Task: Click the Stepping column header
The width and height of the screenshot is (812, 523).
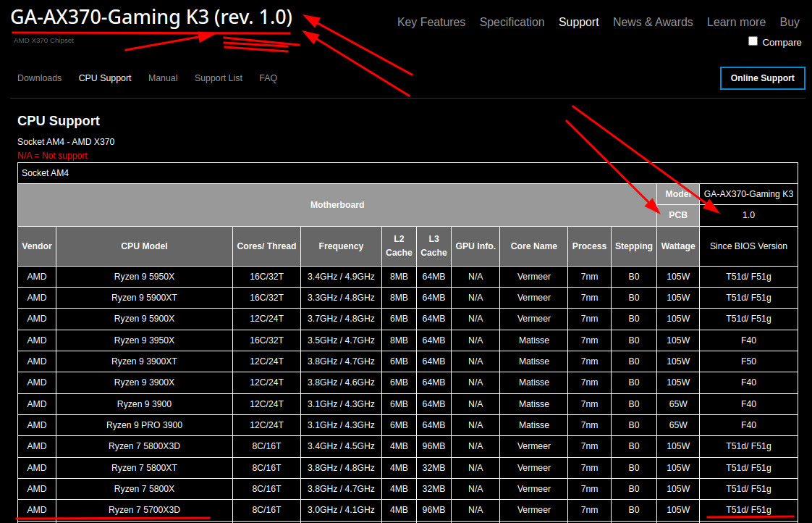Action: pyautogui.click(x=634, y=246)
